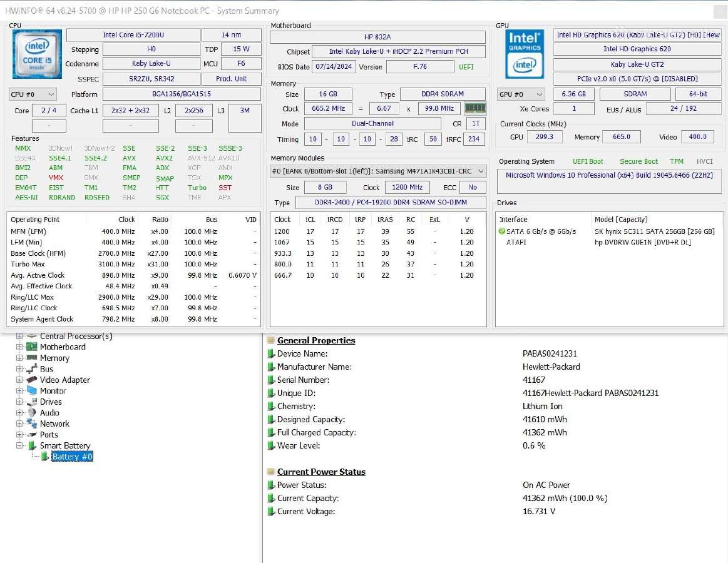The image size is (728, 563).
Task: Click the Audio speaker tree icon
Action: (31, 413)
